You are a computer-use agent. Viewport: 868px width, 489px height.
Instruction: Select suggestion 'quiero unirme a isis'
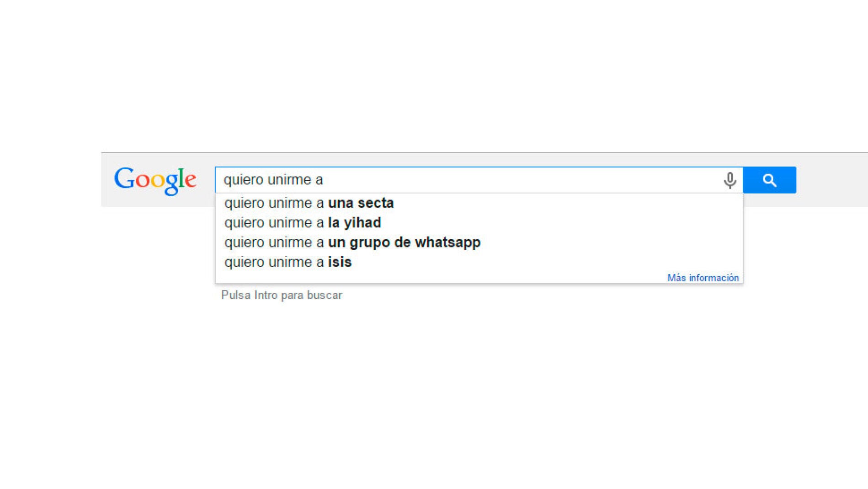click(288, 262)
